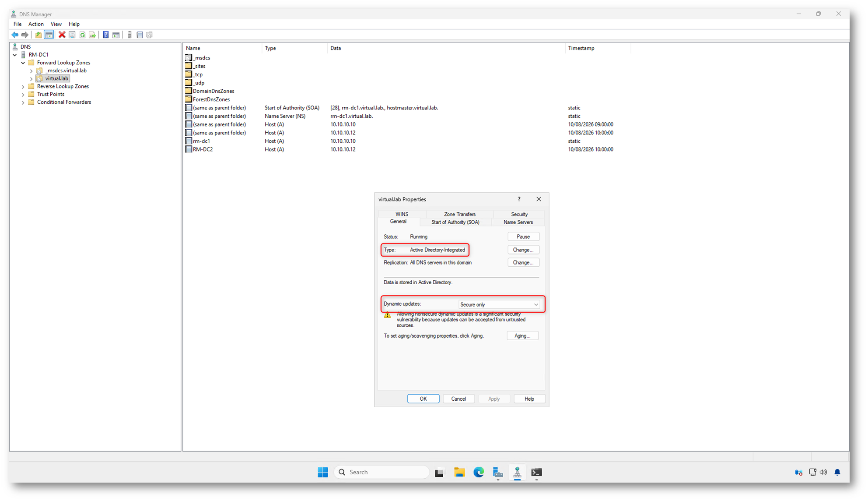This screenshot has height=501, width=868.
Task: Select the General tab
Action: 398,222
